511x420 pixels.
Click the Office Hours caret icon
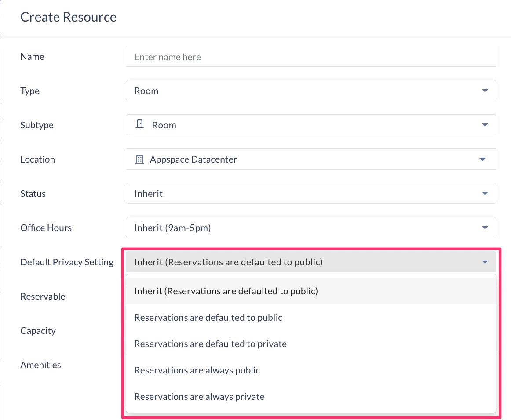coord(485,228)
